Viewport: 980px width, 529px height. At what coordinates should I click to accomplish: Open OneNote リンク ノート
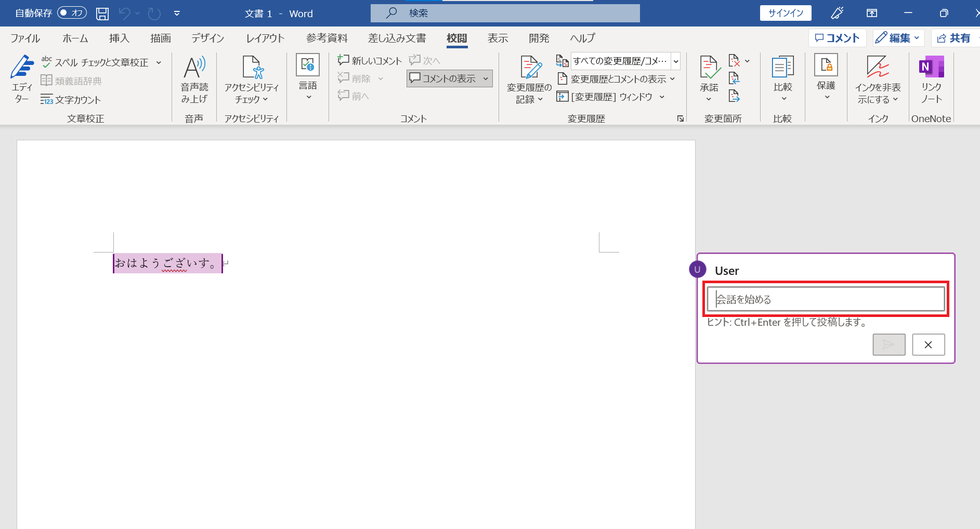point(931,80)
